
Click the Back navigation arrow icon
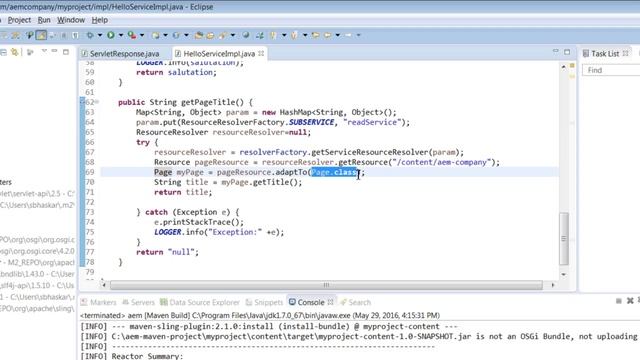point(327,35)
